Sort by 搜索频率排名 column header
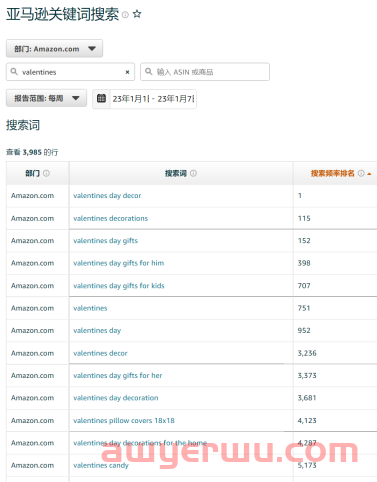 [x=332, y=173]
